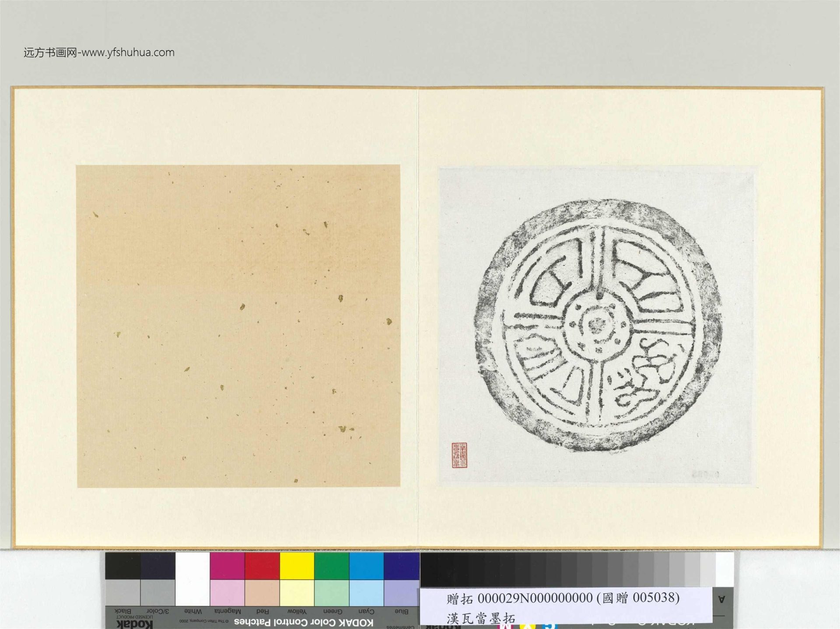Viewport: 840px width, 629px height.
Task: Click the upside-down 'White' label
Action: (193, 611)
